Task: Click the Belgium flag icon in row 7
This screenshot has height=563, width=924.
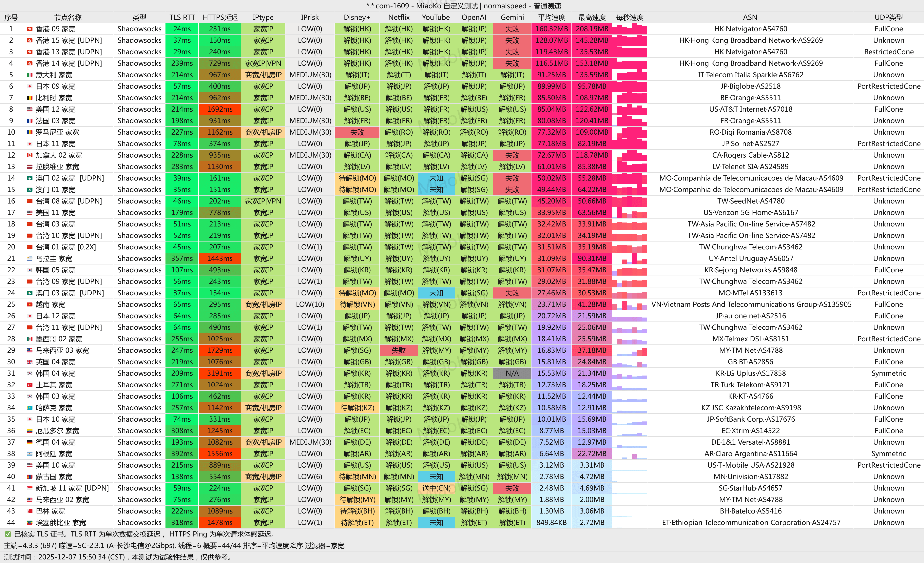Action: click(x=29, y=98)
